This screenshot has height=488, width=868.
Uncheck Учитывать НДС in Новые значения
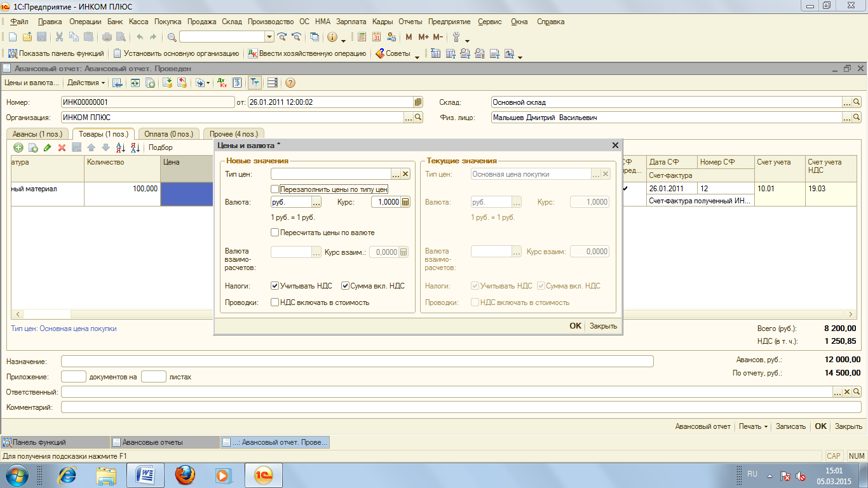tap(275, 286)
